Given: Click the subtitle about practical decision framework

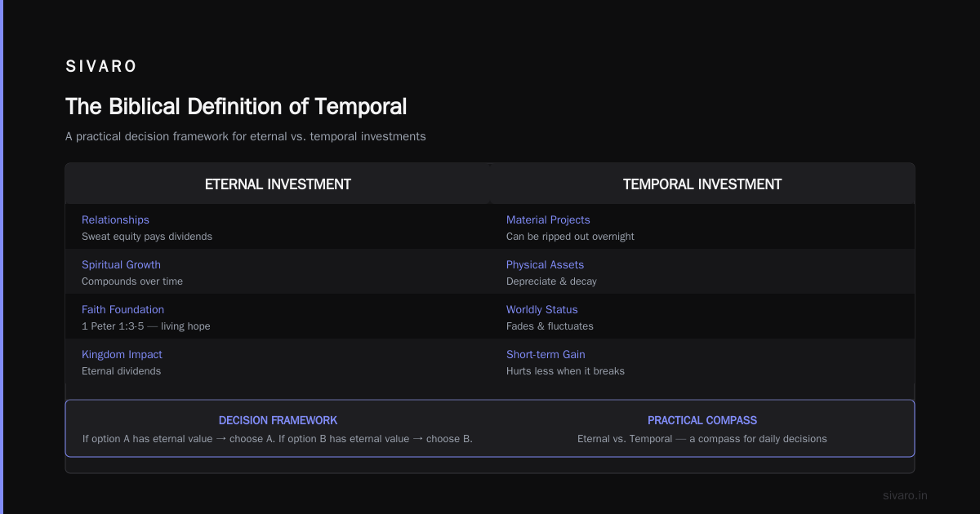Looking at the screenshot, I should coord(246,136).
